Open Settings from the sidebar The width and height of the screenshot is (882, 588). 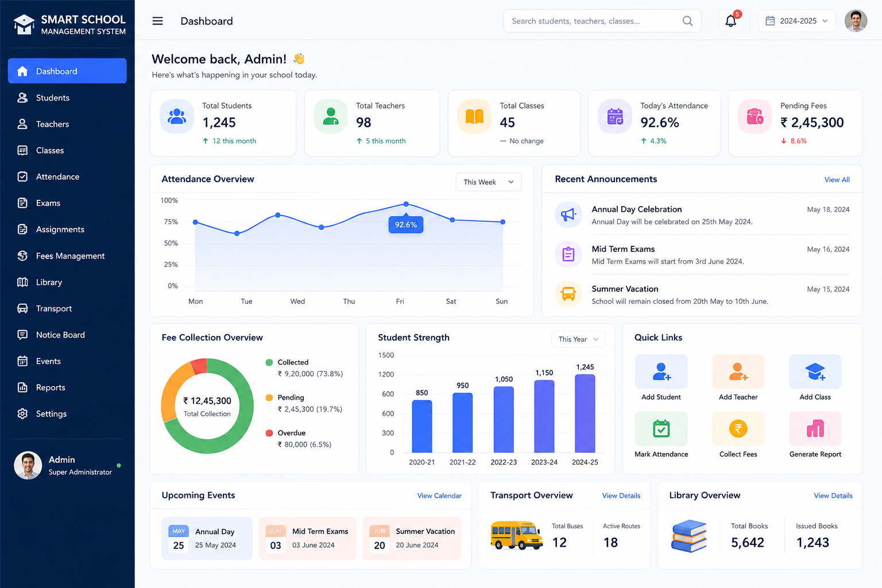(x=67, y=414)
